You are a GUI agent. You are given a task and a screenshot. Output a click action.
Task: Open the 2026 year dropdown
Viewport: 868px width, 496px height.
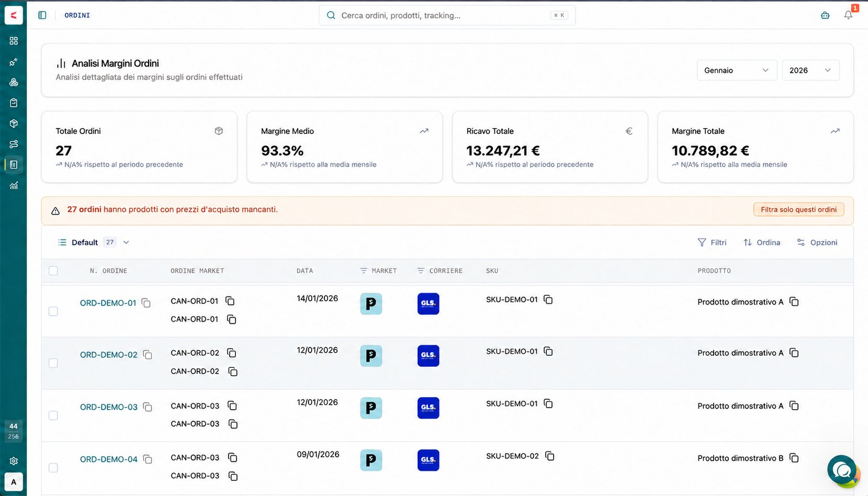810,70
